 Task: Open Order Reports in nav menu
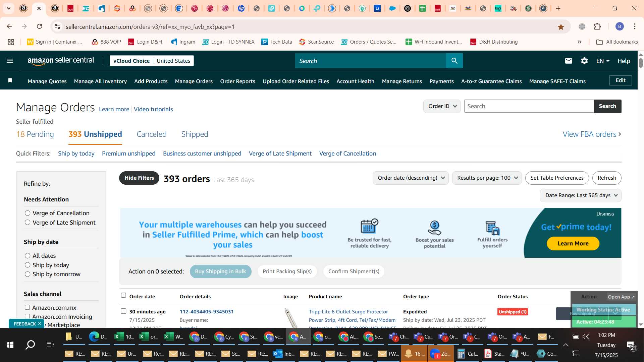tap(237, 81)
